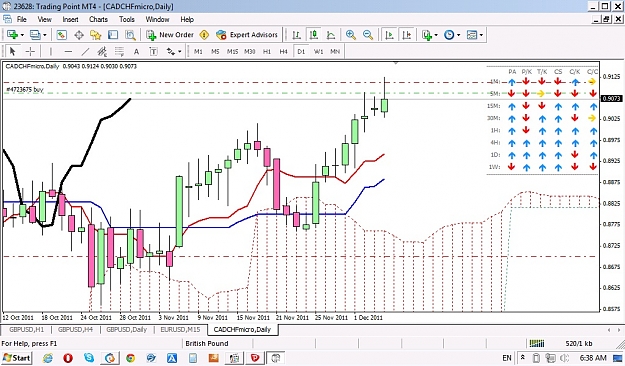625x366 pixels.
Task: Open the Navigator folder-star icon
Action: (96, 35)
